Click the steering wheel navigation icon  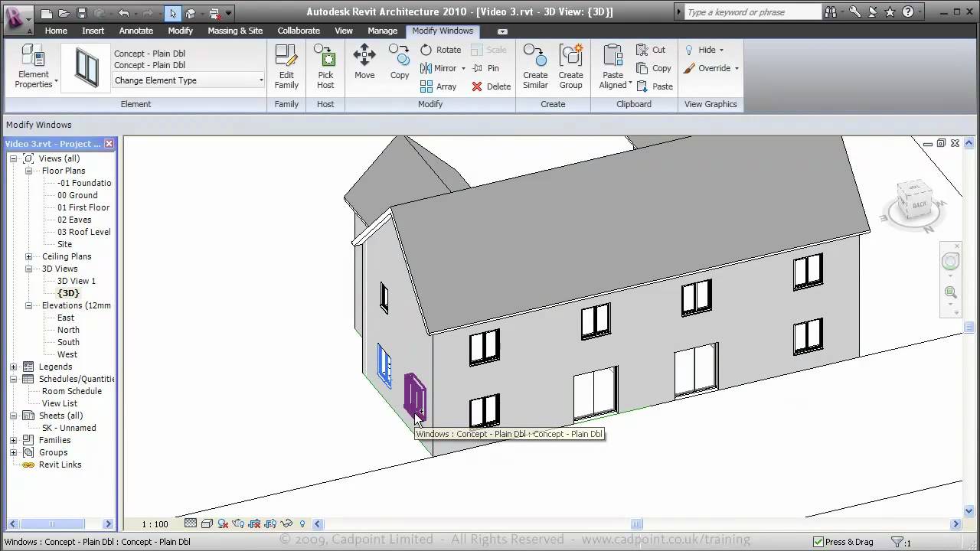[950, 262]
